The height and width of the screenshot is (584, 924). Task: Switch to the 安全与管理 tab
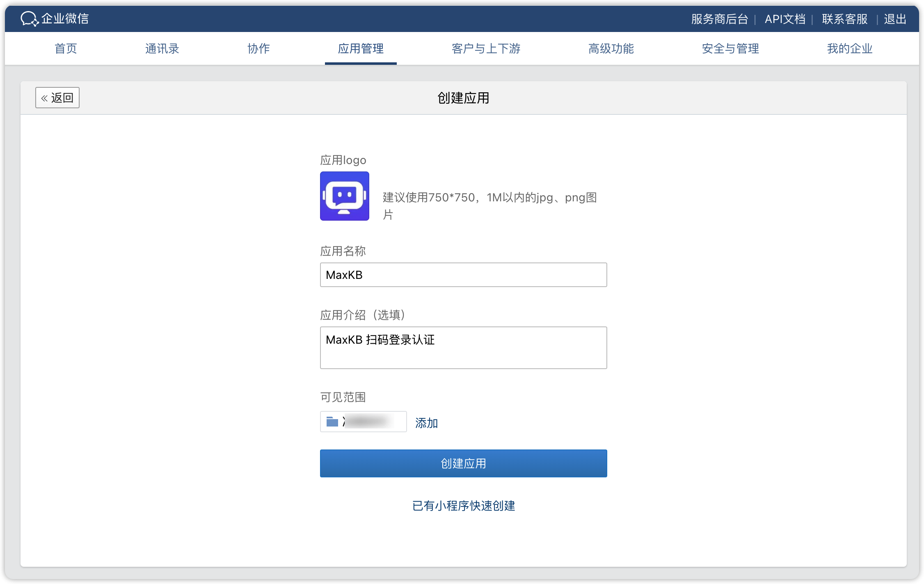click(730, 48)
